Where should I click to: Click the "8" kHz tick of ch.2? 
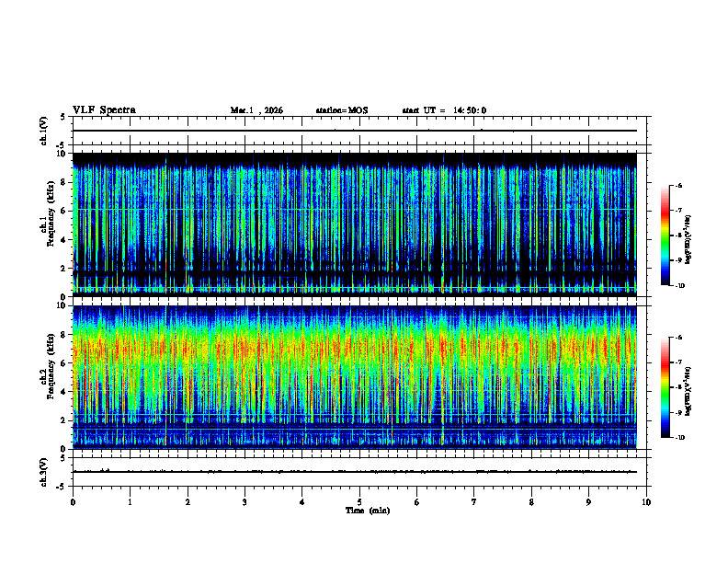click(x=64, y=335)
